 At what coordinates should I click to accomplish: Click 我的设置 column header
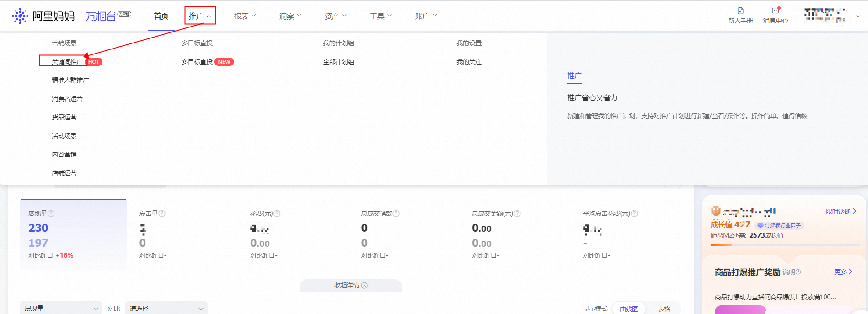coord(469,43)
